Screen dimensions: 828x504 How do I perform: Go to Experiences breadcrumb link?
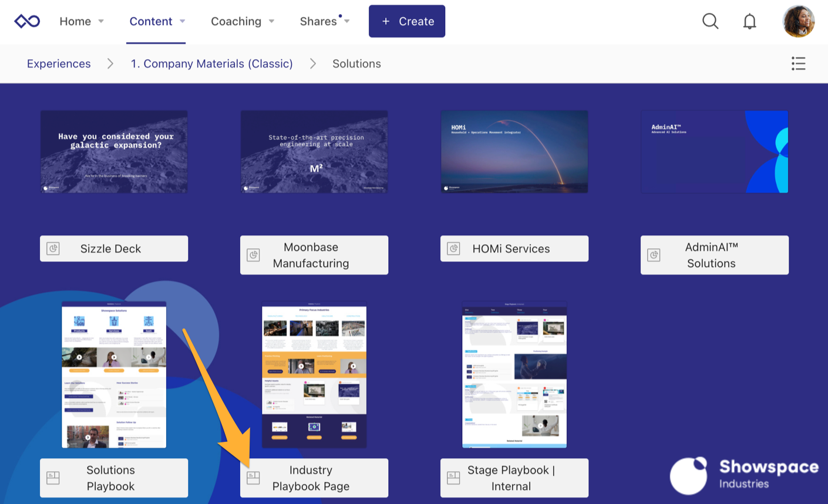(x=59, y=63)
